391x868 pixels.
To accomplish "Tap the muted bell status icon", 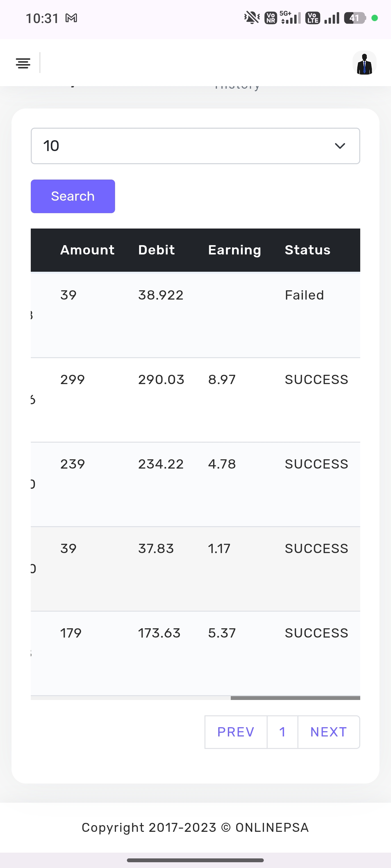I will (x=252, y=18).
